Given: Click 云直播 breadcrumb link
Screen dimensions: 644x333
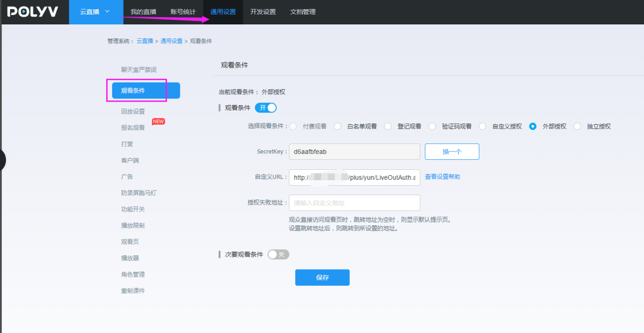Looking at the screenshot, I should [145, 41].
